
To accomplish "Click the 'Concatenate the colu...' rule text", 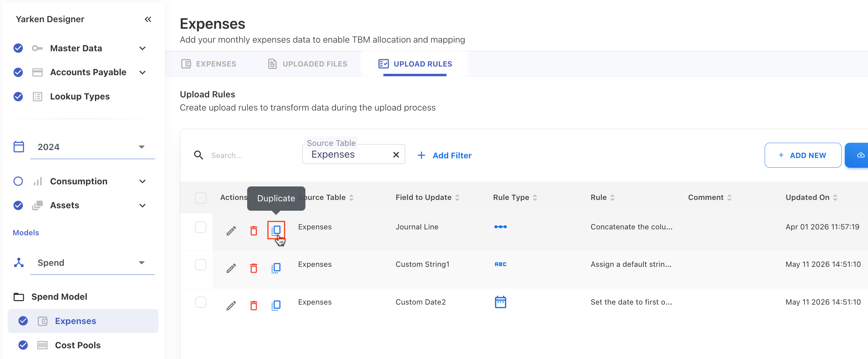I will [632, 227].
